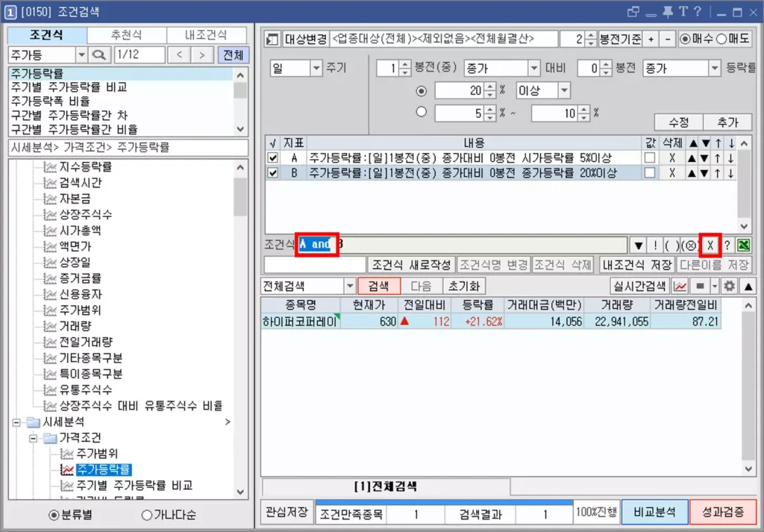Click the 하이퍼코퍼레이 stock row
Viewport: 764px width, 532px height.
click(491, 321)
